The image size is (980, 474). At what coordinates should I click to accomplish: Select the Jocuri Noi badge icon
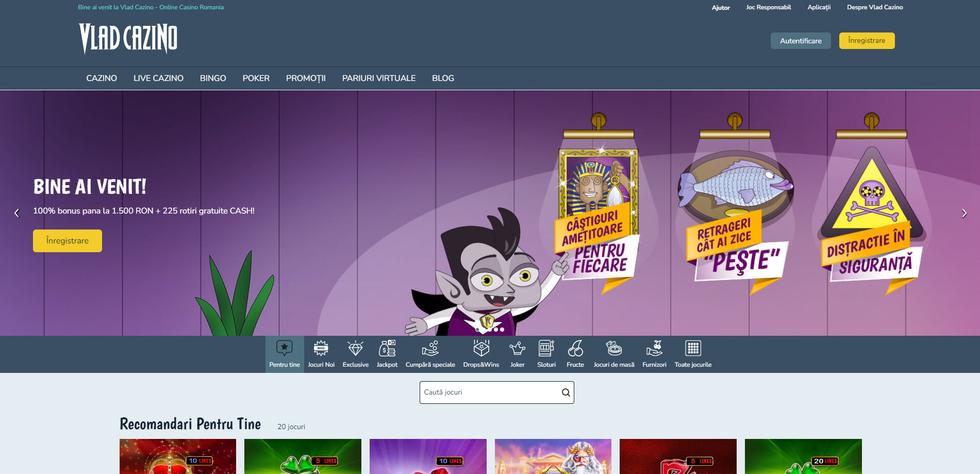pyautogui.click(x=321, y=348)
